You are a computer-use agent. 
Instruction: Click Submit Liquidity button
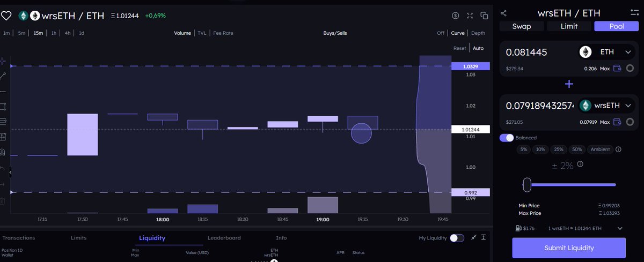569,248
